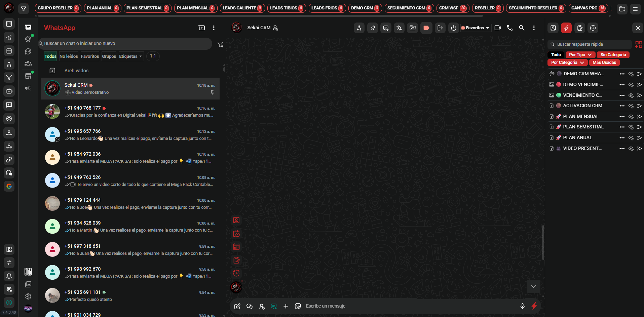The width and height of the screenshot is (644, 317).
Task: Select the CRM WSP tab
Action: (453, 8)
